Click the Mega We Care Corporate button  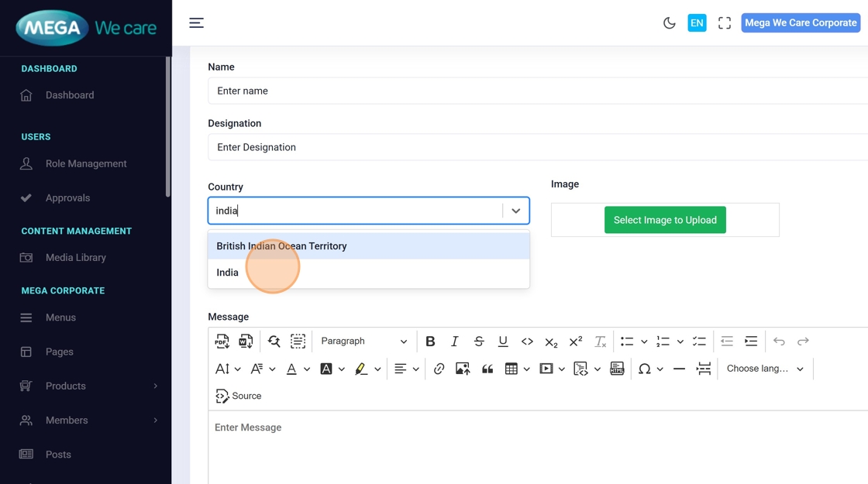tap(801, 23)
